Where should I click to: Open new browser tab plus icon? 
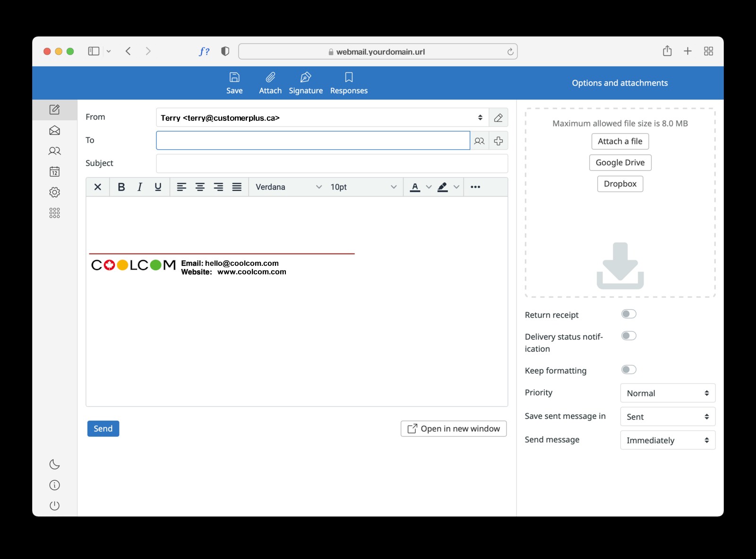point(688,51)
